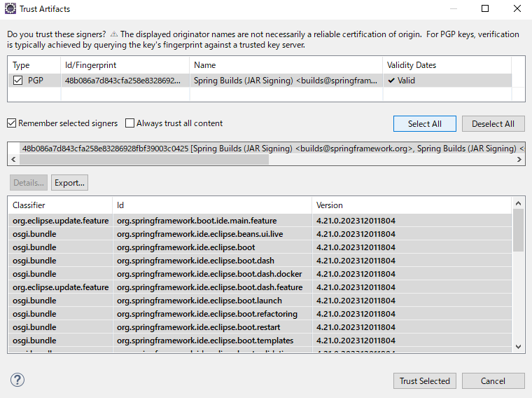
Task: Click the Id column header in artifacts table
Action: pos(212,205)
